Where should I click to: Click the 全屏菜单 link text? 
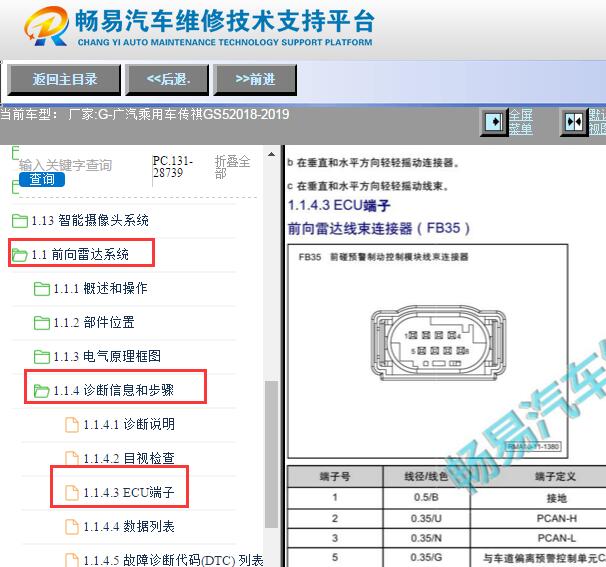520,122
